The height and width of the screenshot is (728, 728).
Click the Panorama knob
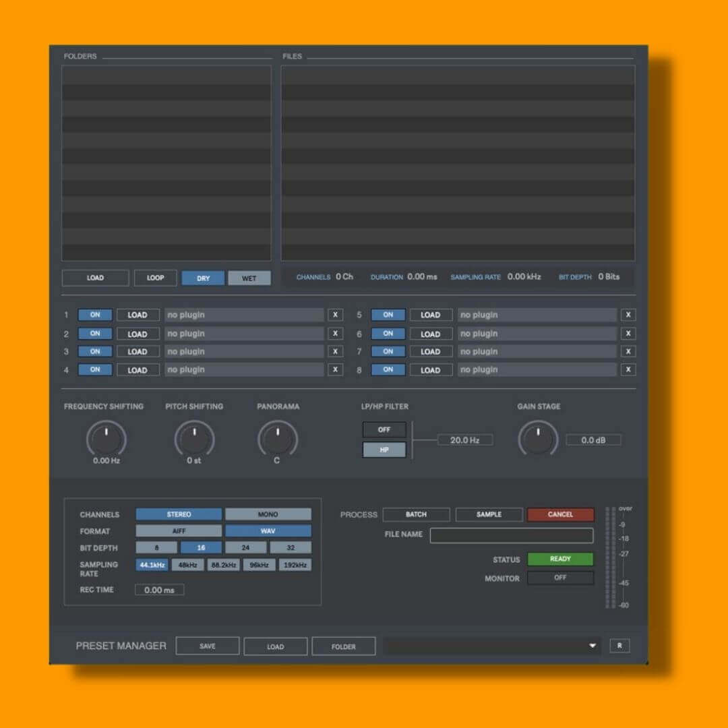(278, 439)
